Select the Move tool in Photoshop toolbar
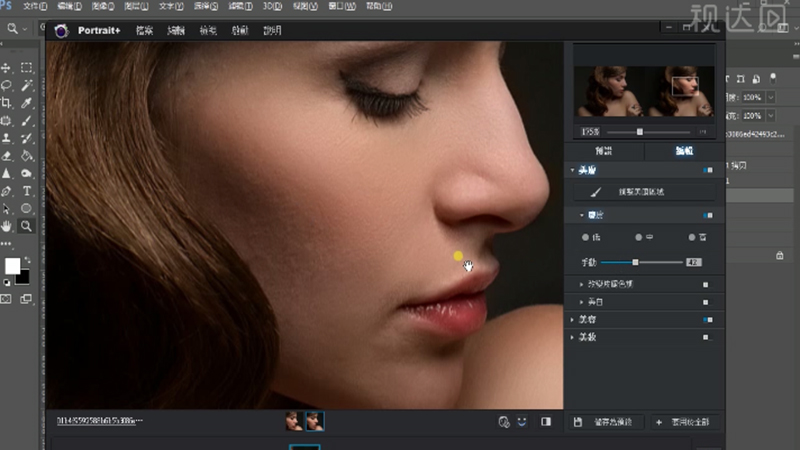 click(6, 68)
